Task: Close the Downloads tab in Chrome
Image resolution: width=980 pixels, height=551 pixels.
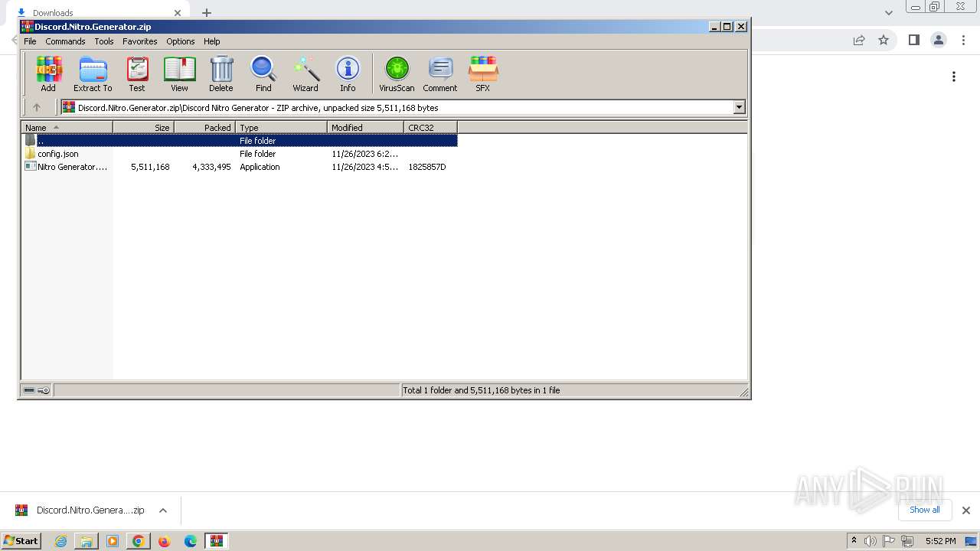Action: coord(178,13)
